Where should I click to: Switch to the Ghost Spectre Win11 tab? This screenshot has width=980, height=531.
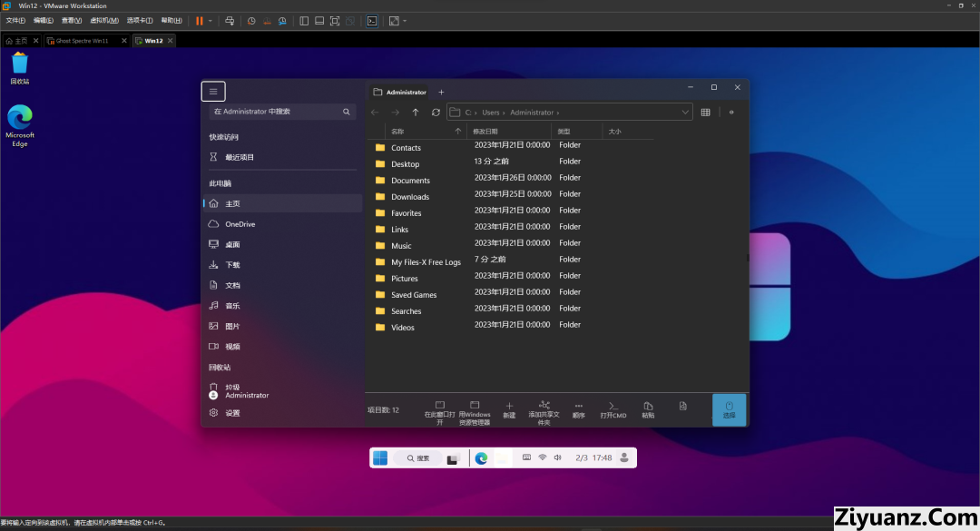[82, 41]
